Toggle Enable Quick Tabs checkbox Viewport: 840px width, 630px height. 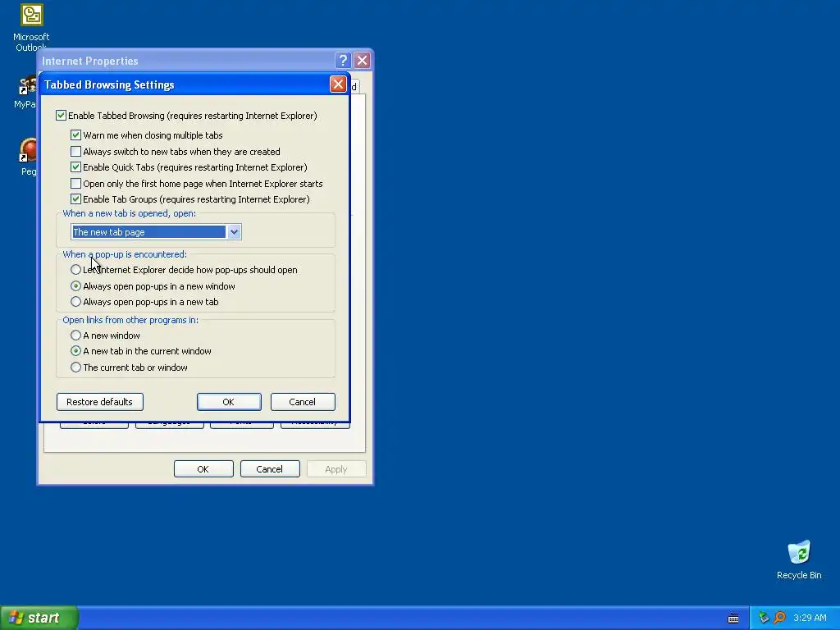tap(75, 167)
